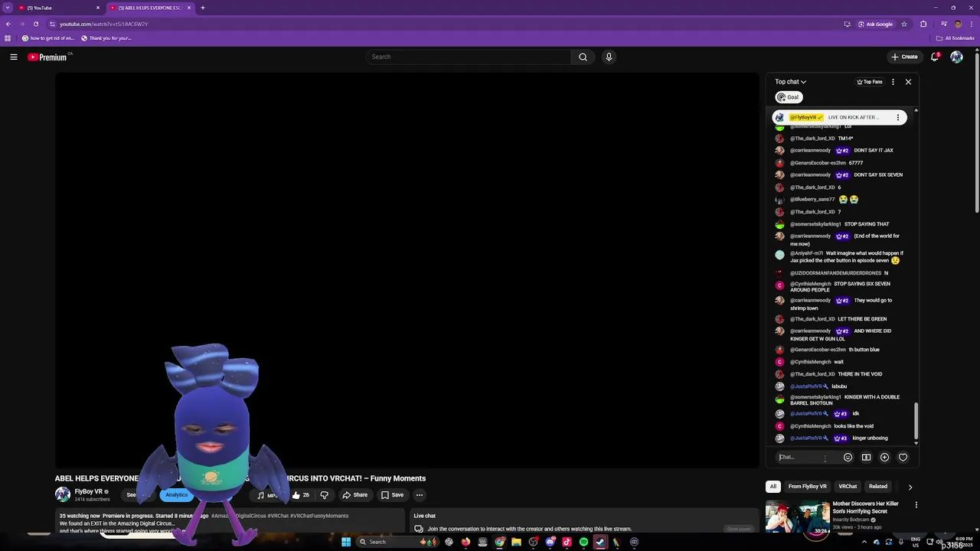The height and width of the screenshot is (551, 980).
Task: Click Ask Google in address bar
Action: pos(876,24)
